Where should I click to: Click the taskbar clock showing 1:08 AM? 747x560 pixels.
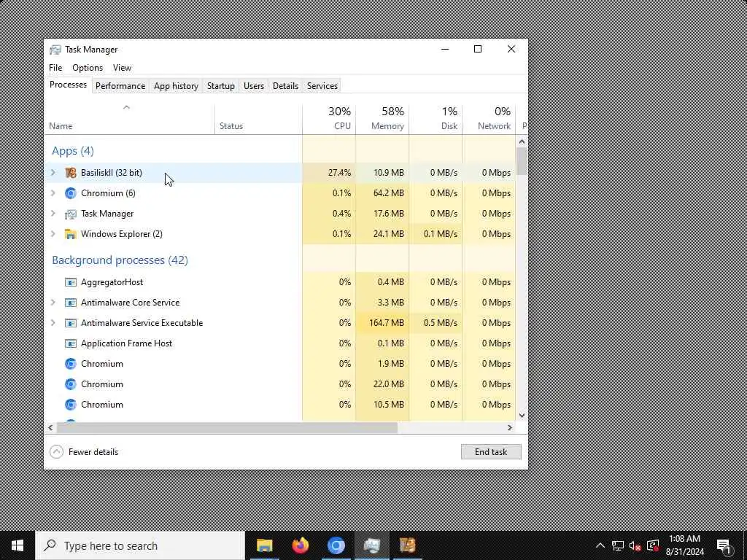684,545
